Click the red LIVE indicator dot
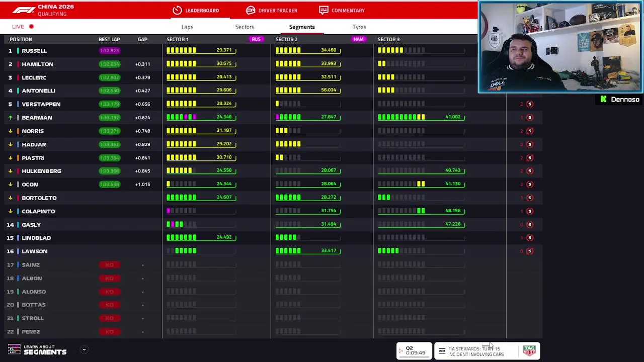This screenshot has width=644, height=362. point(31,27)
